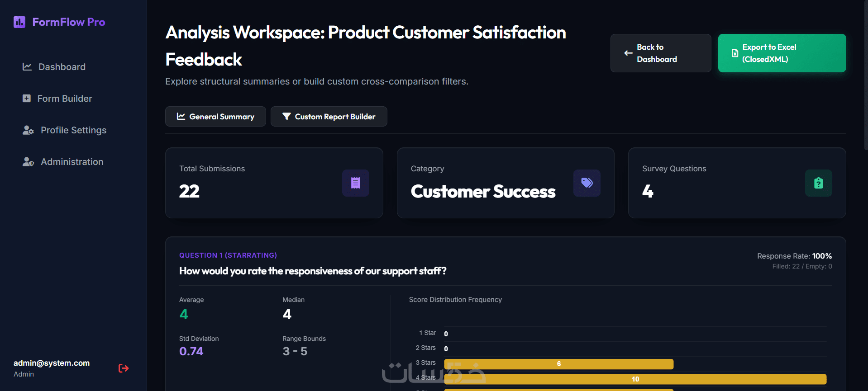Click the Analysis Workspace page title
Viewport: 868px width, 391px height.
coord(366,46)
